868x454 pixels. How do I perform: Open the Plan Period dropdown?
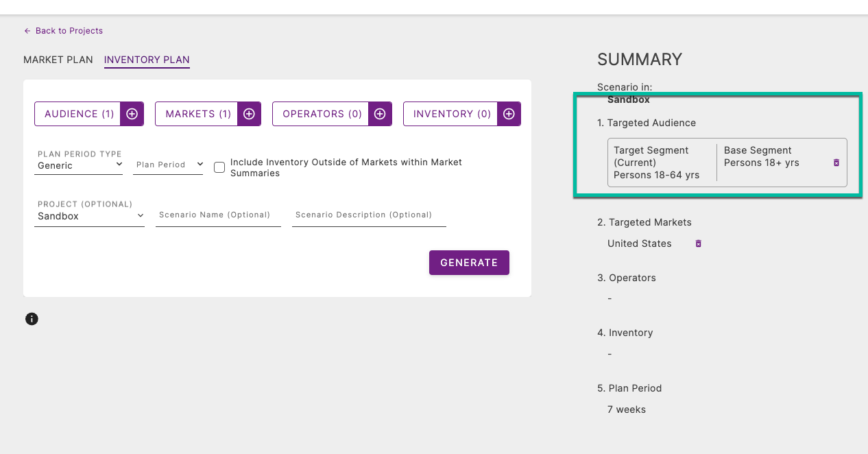pyautogui.click(x=168, y=165)
